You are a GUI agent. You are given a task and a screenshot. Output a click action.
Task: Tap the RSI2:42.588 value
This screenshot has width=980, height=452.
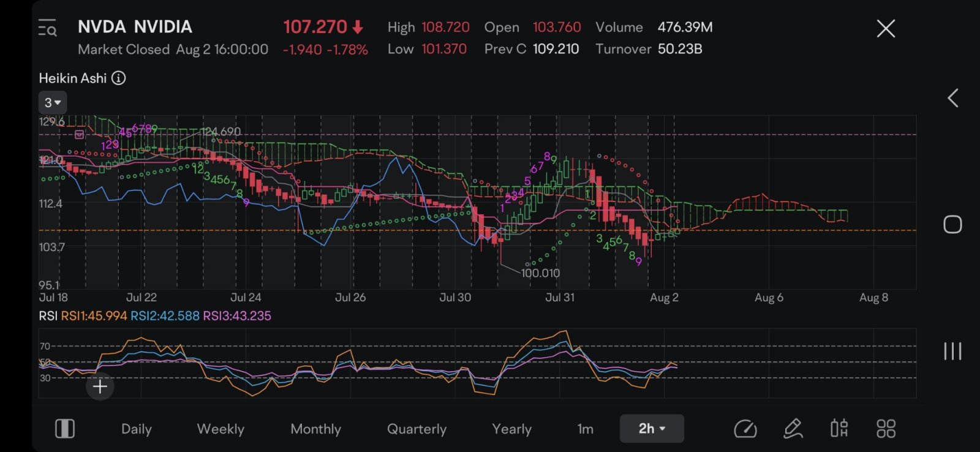(165, 316)
